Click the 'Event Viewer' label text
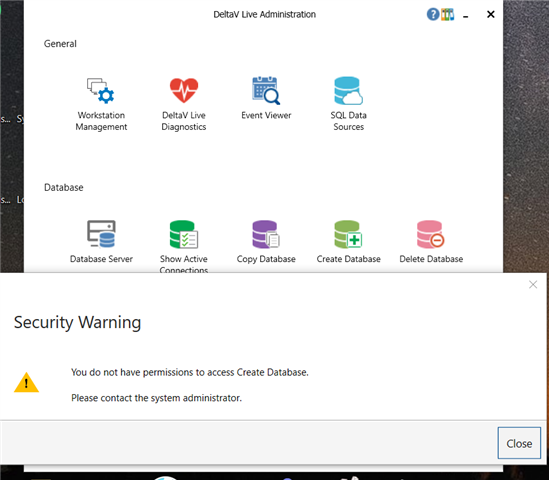 coord(266,115)
